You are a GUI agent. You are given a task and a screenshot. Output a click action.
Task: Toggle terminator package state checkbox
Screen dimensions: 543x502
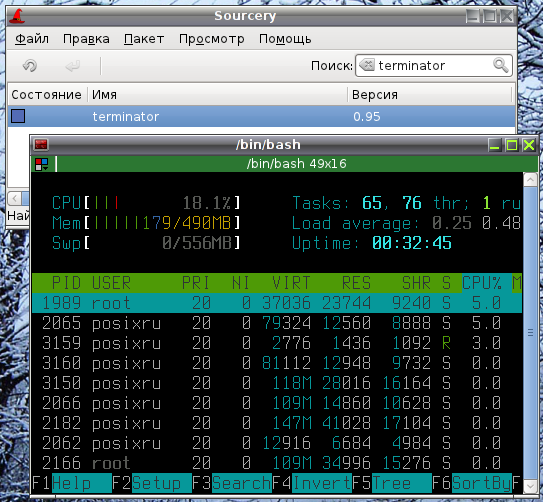[18, 116]
